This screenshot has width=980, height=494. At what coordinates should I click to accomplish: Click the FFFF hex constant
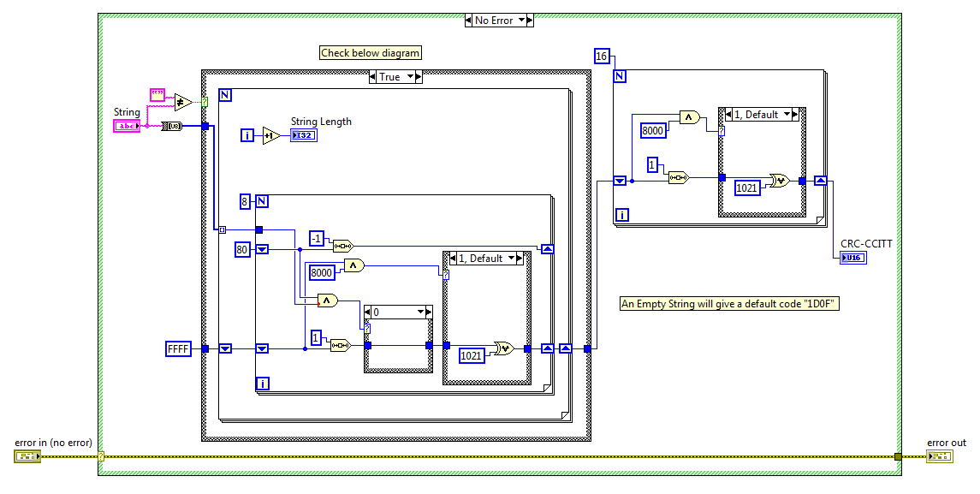click(x=178, y=349)
